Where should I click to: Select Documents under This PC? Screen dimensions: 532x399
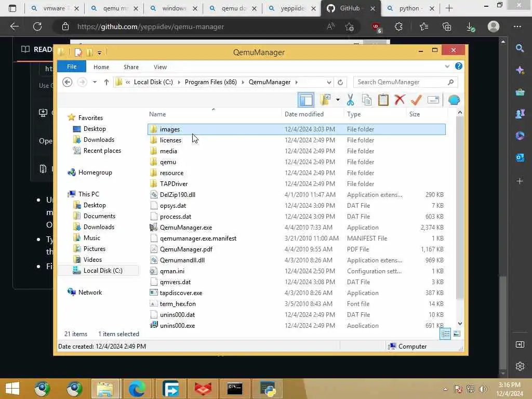point(95,216)
